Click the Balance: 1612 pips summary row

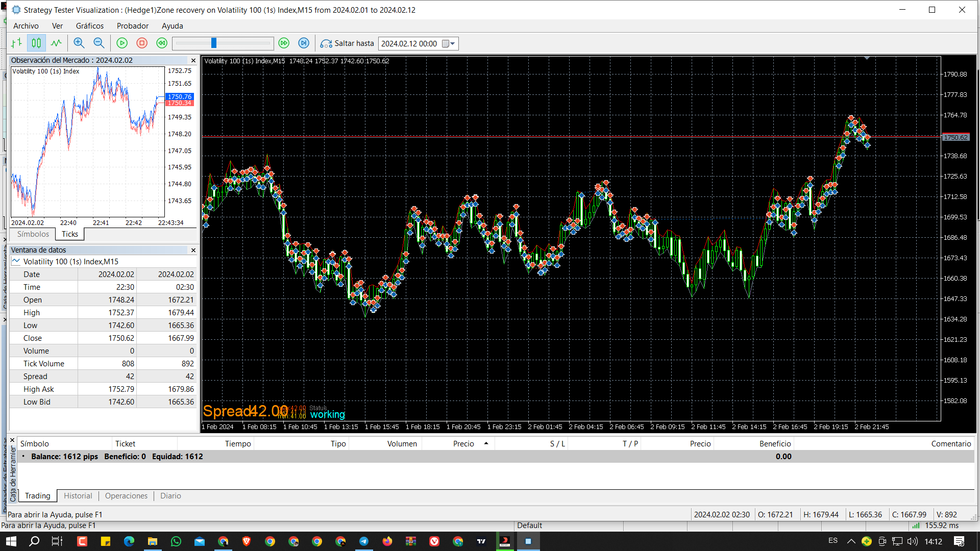point(496,457)
